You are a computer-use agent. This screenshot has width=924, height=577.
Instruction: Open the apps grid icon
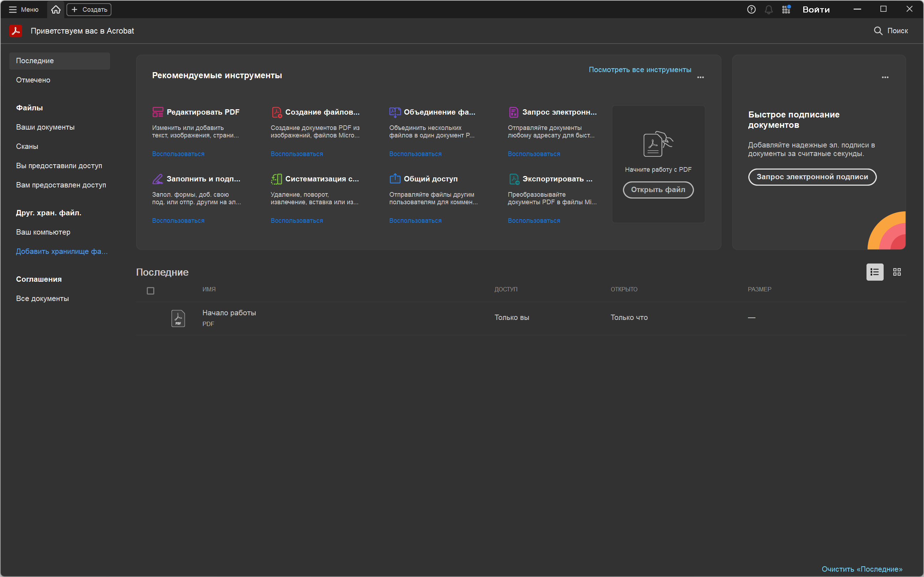pyautogui.click(x=786, y=10)
